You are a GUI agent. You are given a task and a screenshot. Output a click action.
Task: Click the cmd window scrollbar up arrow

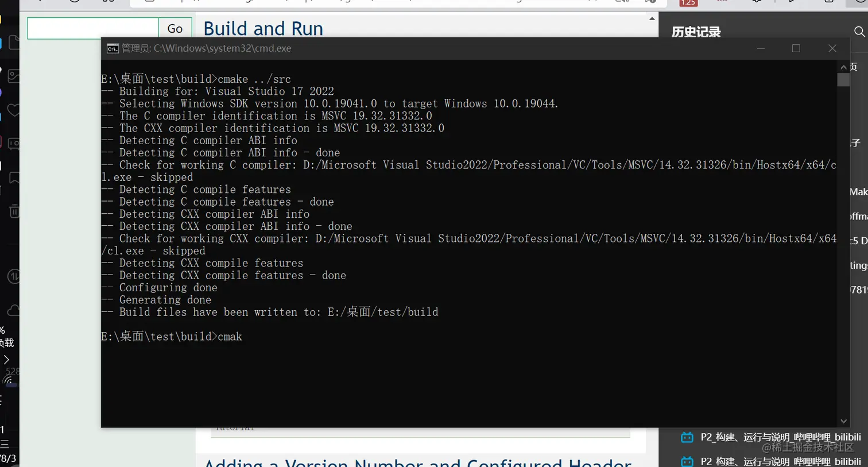[843, 67]
